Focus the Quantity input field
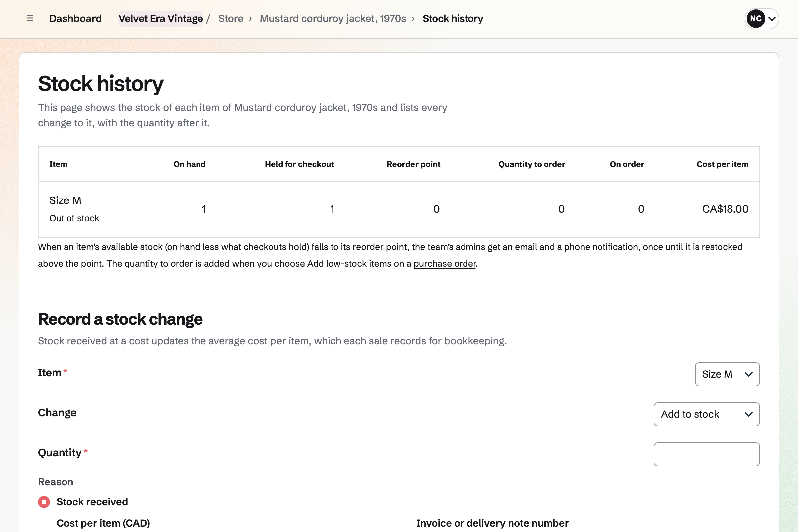 coord(706,454)
